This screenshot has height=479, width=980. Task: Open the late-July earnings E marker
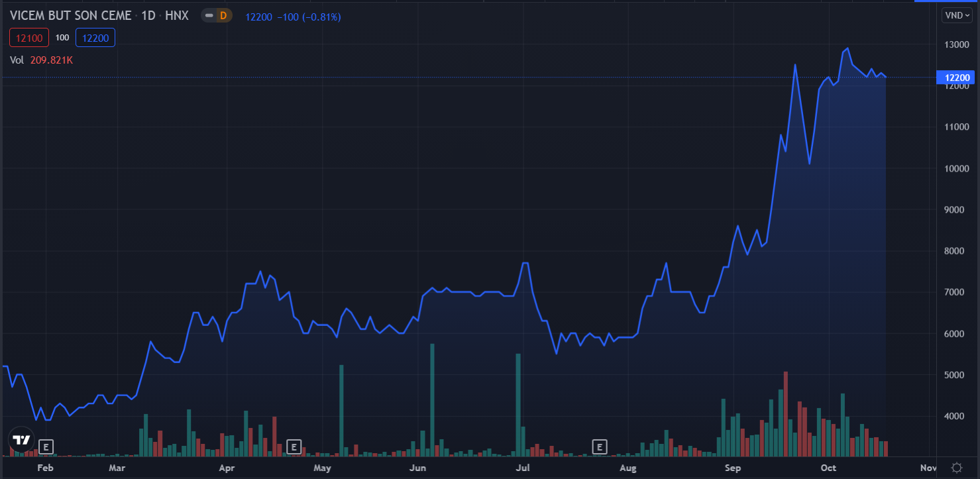(600, 447)
